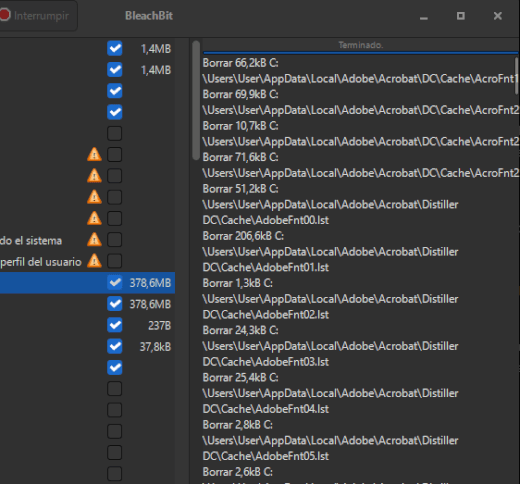Screen dimensions: 520x484
Task: Select the highlighted 378,6MB tree row
Action: tap(87, 283)
